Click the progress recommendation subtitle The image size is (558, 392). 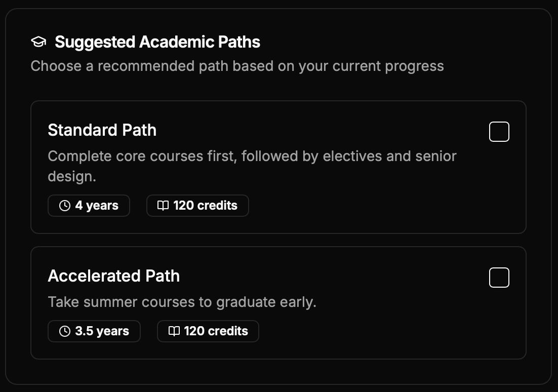pos(237,66)
